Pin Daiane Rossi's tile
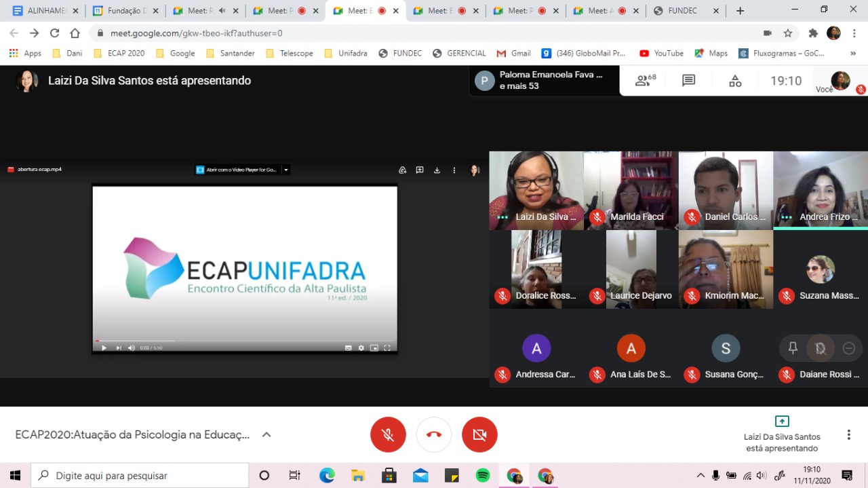Viewport: 868px width, 488px height. (793, 348)
